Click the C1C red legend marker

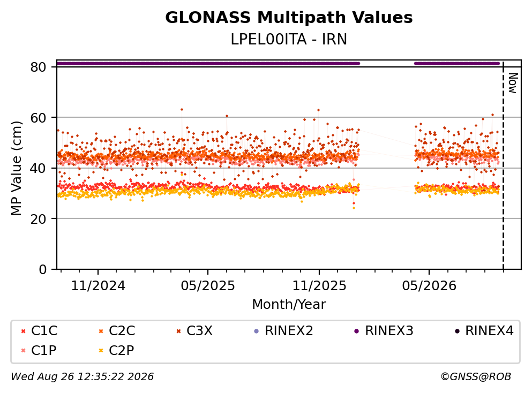[23, 331]
